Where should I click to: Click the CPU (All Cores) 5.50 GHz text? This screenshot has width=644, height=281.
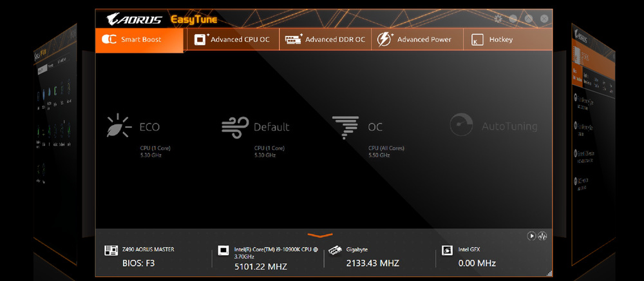[386, 151]
